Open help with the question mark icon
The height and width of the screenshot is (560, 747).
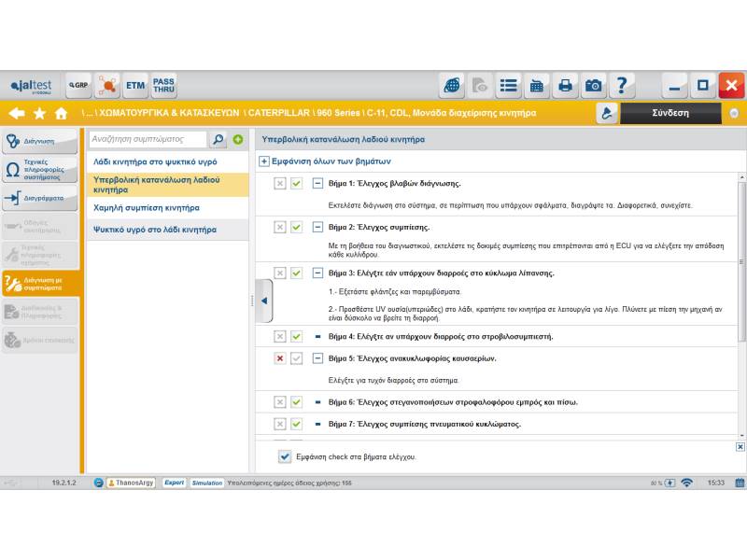point(622,86)
